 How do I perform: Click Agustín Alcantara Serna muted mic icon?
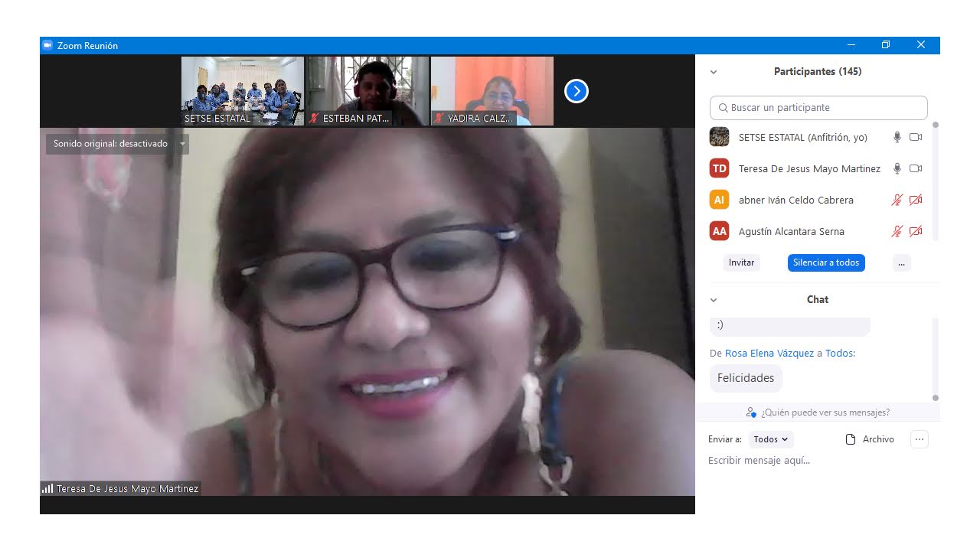897,231
